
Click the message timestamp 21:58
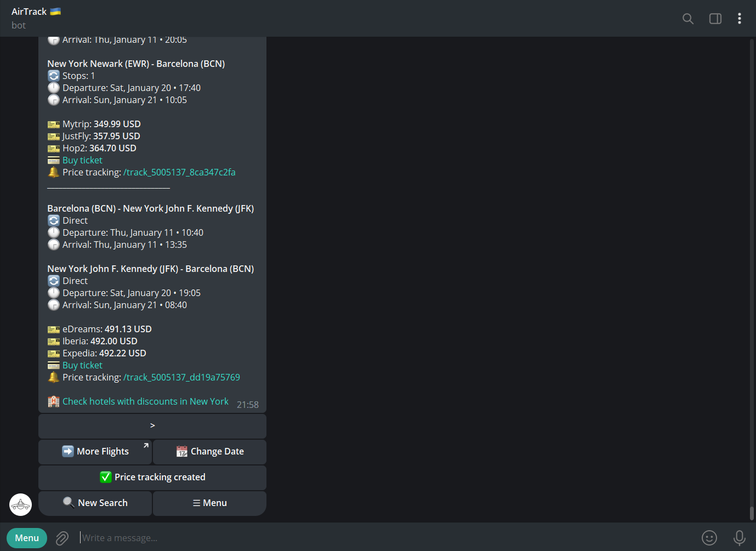click(248, 405)
